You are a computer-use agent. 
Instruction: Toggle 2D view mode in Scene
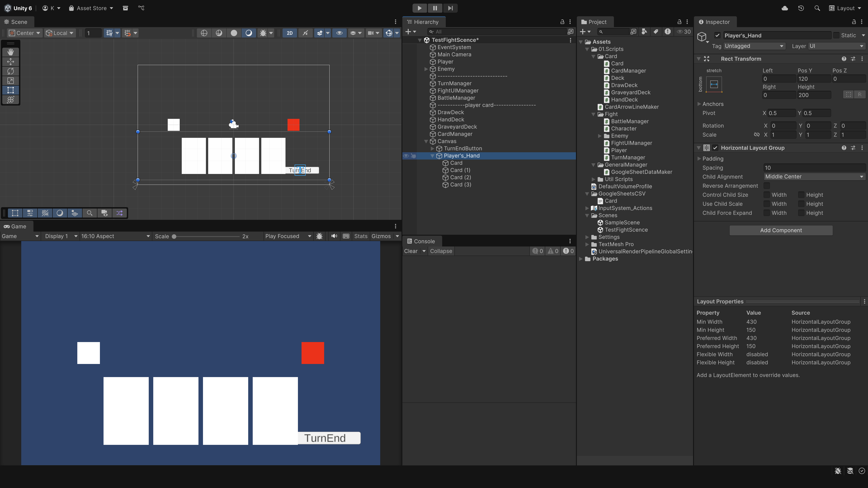(x=289, y=33)
